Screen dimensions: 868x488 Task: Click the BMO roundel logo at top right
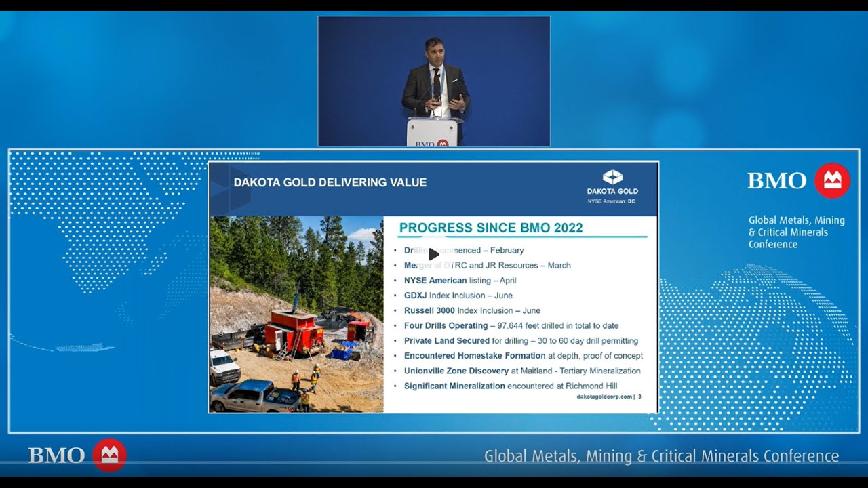pos(832,181)
